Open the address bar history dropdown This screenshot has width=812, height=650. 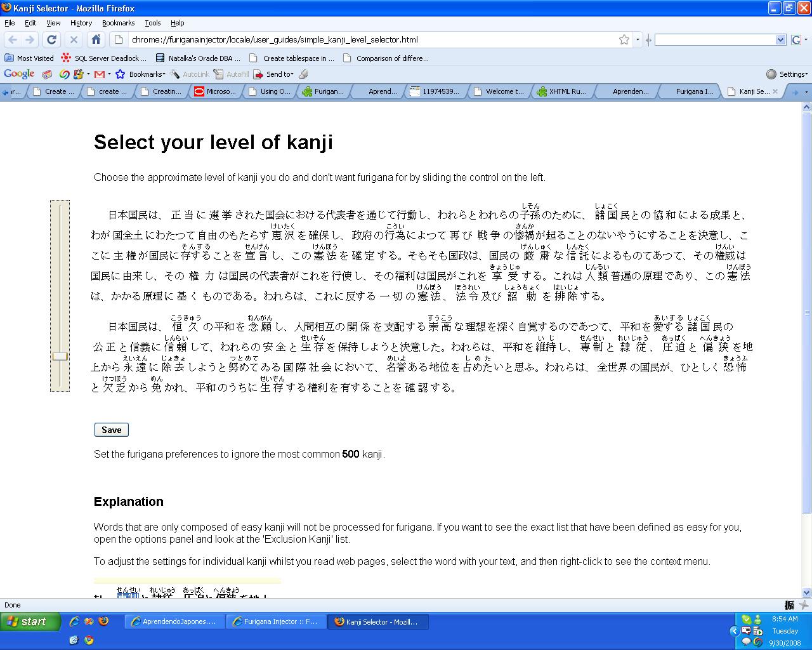[x=638, y=39]
